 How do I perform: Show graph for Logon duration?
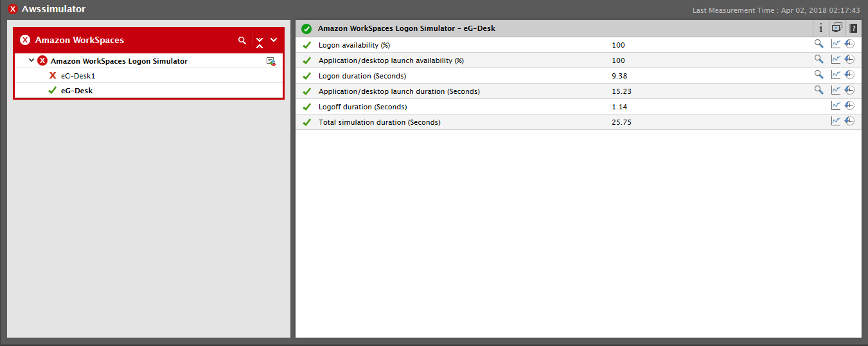click(835, 75)
